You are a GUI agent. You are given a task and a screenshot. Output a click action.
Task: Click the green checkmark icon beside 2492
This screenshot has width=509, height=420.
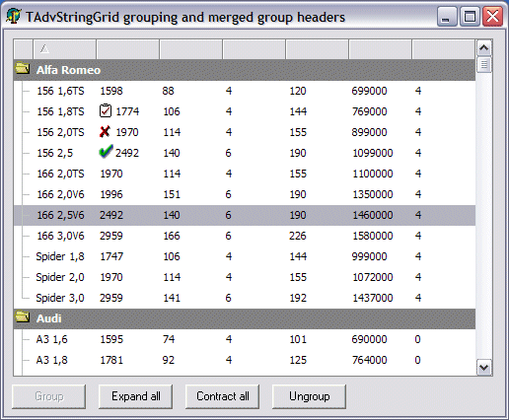click(106, 152)
